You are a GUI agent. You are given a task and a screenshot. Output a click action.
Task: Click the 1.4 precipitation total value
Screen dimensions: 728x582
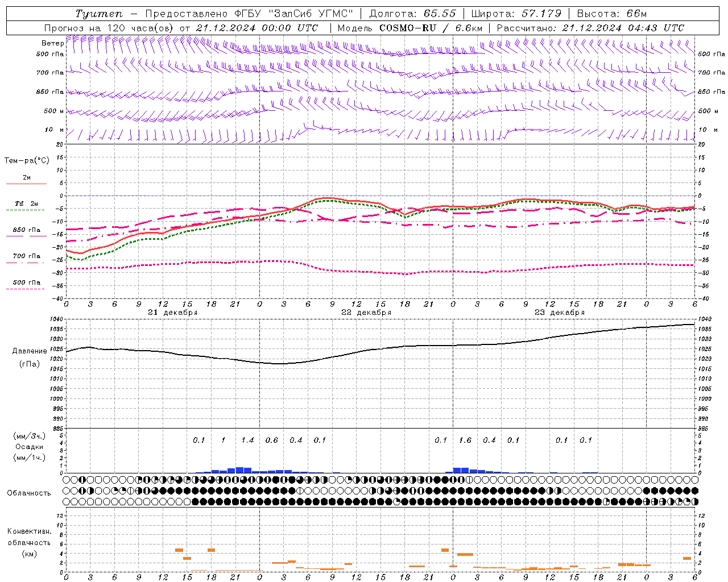coord(247,440)
